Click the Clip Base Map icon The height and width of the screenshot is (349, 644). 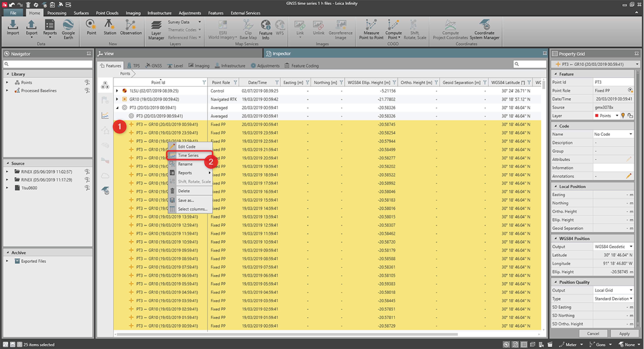pos(248,30)
